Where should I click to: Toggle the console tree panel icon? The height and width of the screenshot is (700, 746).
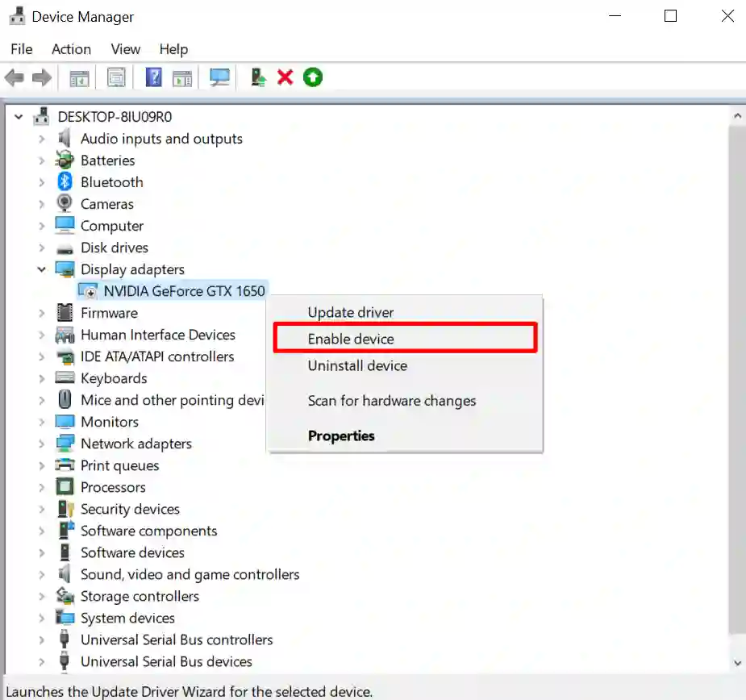click(x=78, y=77)
